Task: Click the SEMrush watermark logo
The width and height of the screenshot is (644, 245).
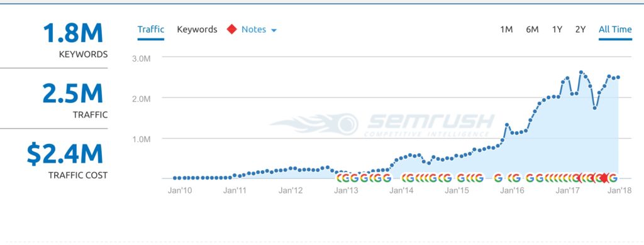Action: 382,124
